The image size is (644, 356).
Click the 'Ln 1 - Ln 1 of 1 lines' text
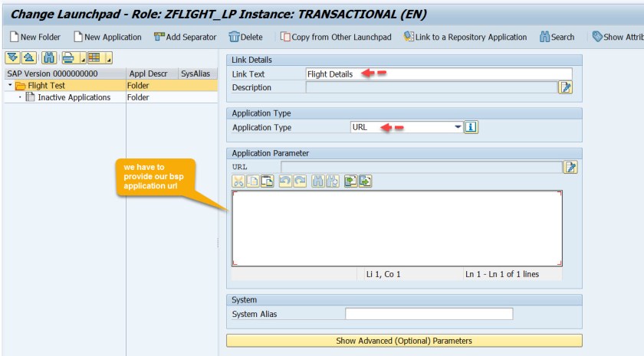click(502, 274)
